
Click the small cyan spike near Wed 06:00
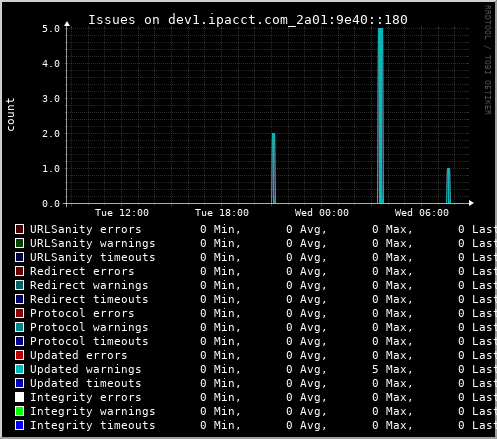(449, 186)
